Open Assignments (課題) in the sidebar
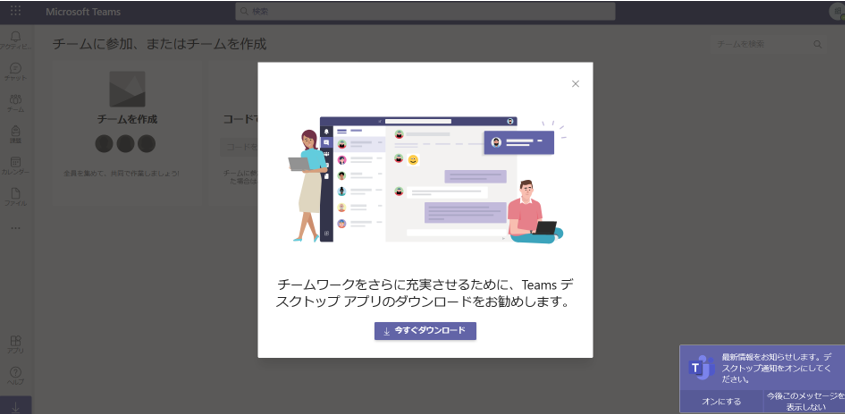This screenshot has width=845, height=414. (x=16, y=134)
